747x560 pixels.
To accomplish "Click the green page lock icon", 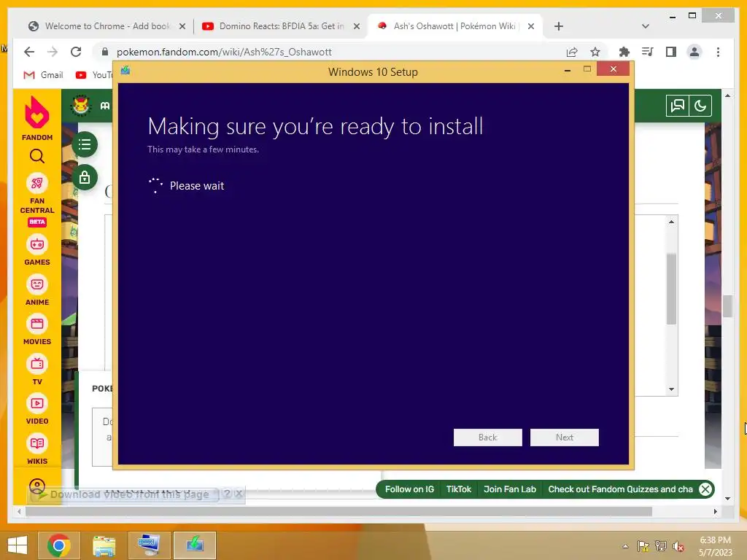I will pyautogui.click(x=85, y=178).
